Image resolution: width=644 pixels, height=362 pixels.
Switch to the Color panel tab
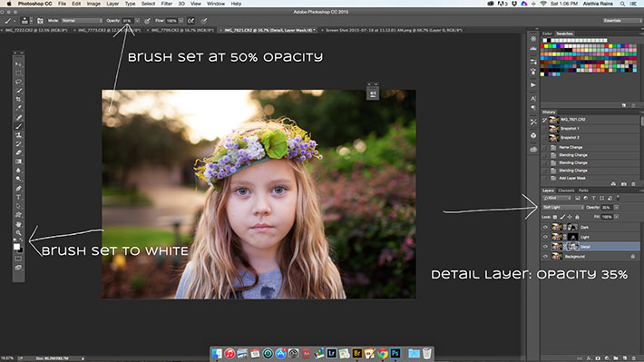point(547,34)
